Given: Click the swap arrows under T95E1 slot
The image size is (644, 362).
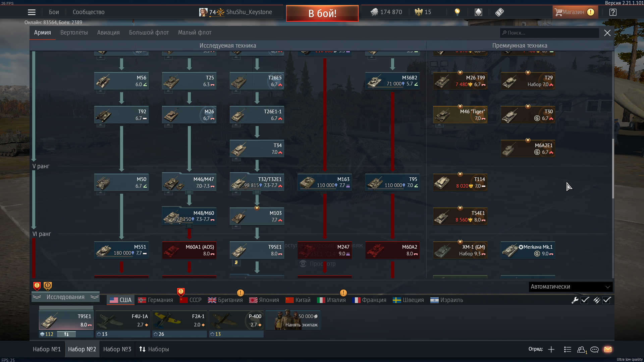Looking at the screenshot, I should click(x=66, y=334).
